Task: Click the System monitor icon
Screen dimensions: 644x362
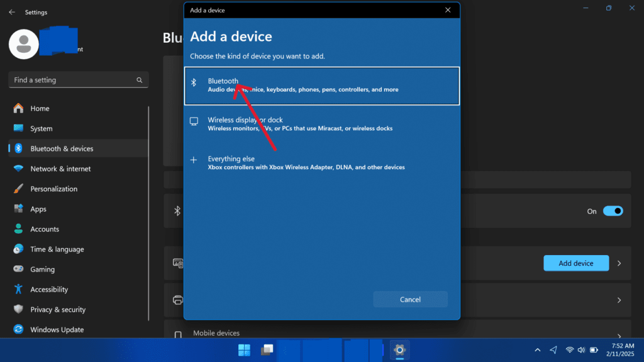Action: click(18, 128)
